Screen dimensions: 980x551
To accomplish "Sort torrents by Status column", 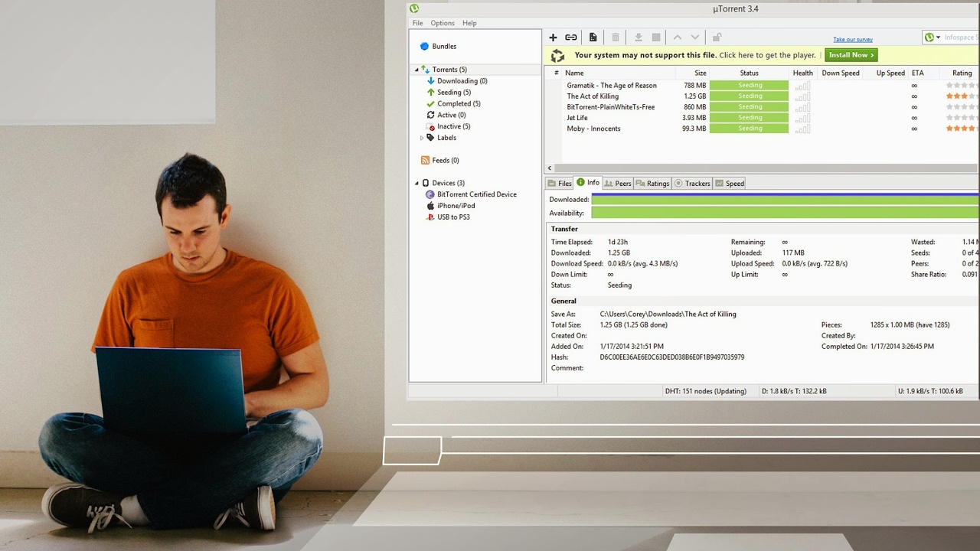I will click(749, 73).
